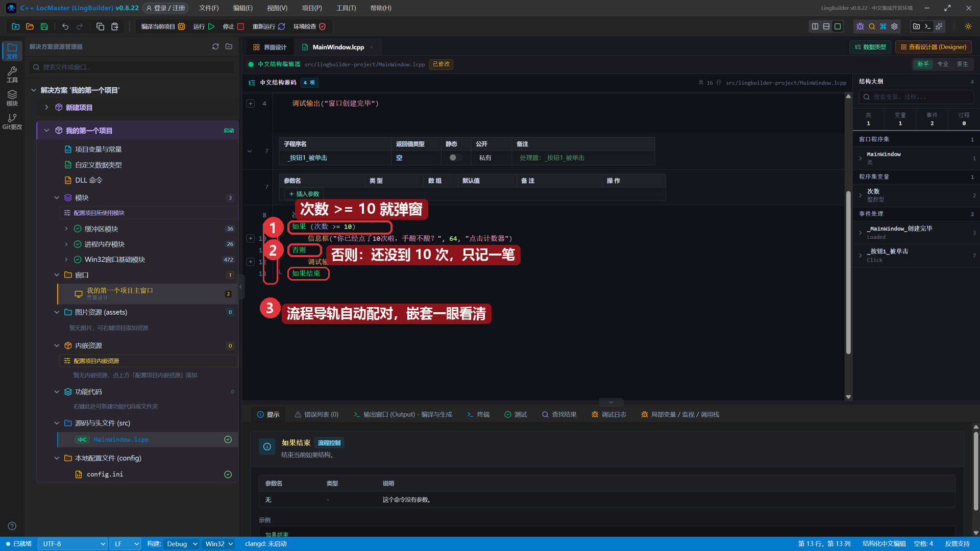Select the 专业 mode option
The height and width of the screenshot is (551, 980).
tap(943, 64)
